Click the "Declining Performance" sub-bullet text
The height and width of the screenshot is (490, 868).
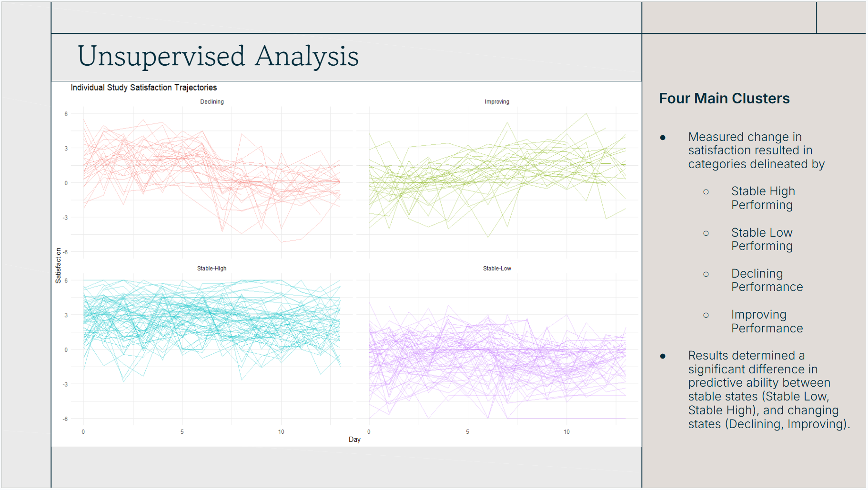[x=767, y=280]
